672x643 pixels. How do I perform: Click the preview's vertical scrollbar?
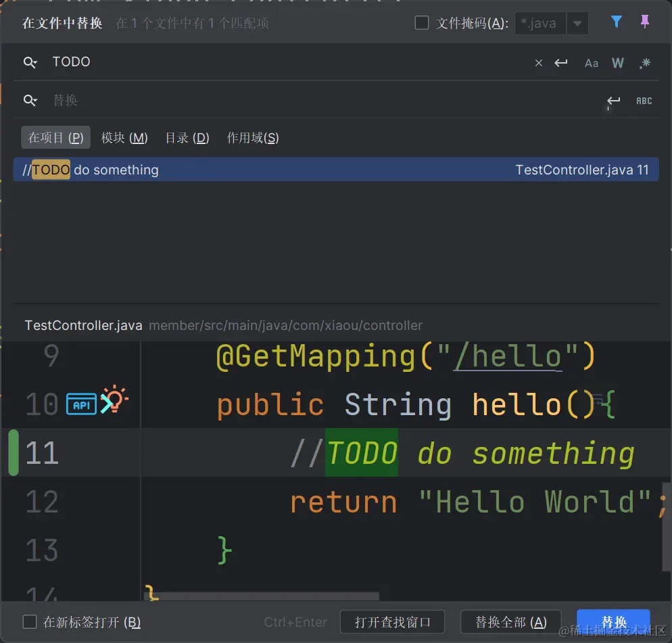[667, 527]
